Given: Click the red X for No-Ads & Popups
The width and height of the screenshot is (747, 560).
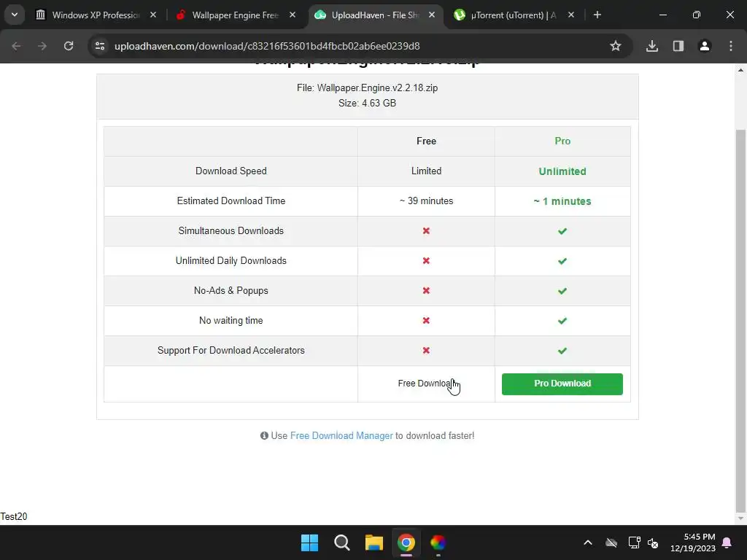Looking at the screenshot, I should 426,290.
